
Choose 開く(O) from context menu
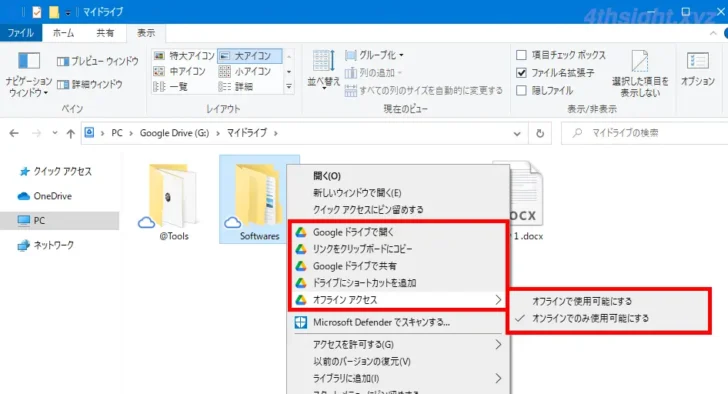point(398,176)
